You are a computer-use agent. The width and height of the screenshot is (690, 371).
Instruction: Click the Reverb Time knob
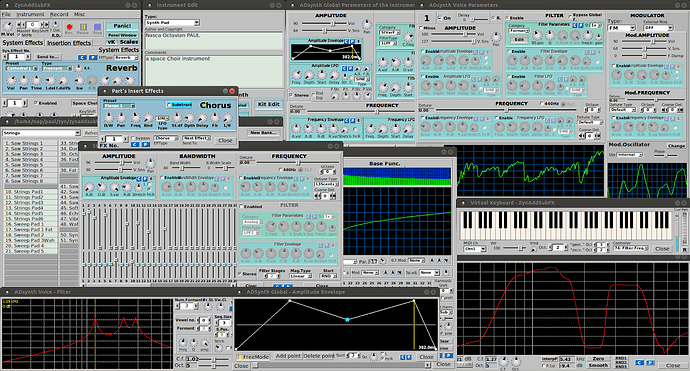tap(37, 80)
